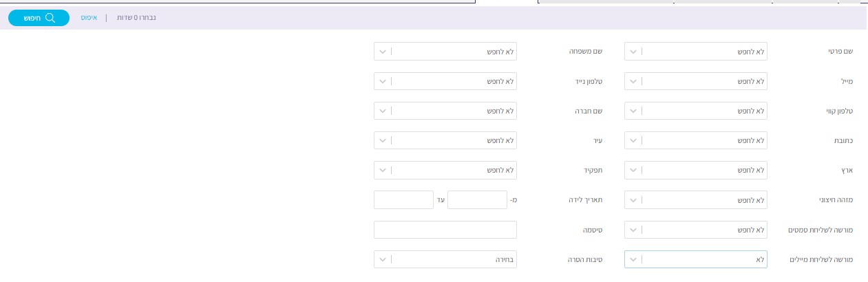Image resolution: width=868 pixels, height=282 pixels.
Task: Open the שם משפחה dropdown
Action: pos(445,52)
